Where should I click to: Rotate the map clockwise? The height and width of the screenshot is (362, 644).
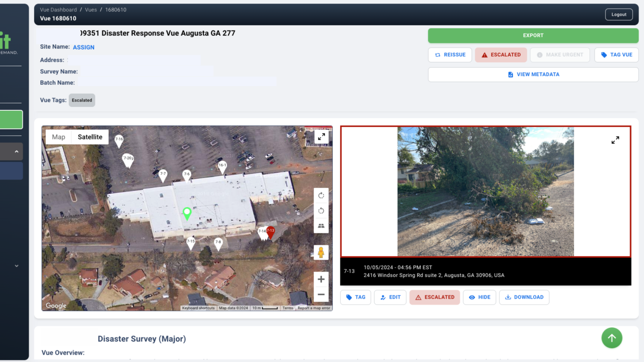pos(321,195)
